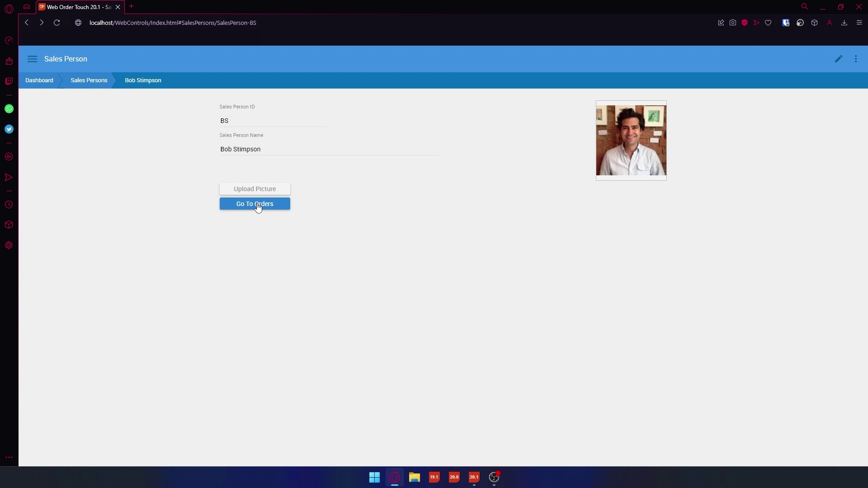Open sidebar setup three dots
Viewport: 868px width, 488px height.
click(x=9, y=457)
